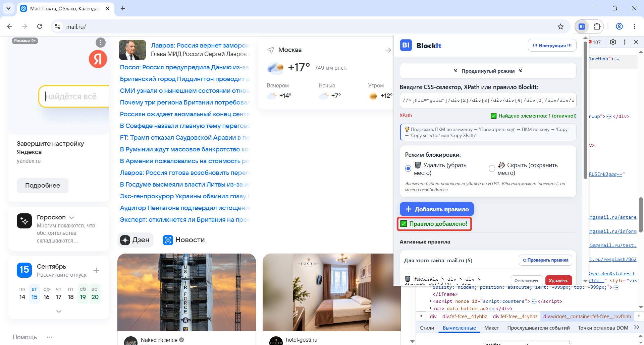Click the Horoscope widget icon
The height and width of the screenshot is (345, 644).
[x=24, y=221]
